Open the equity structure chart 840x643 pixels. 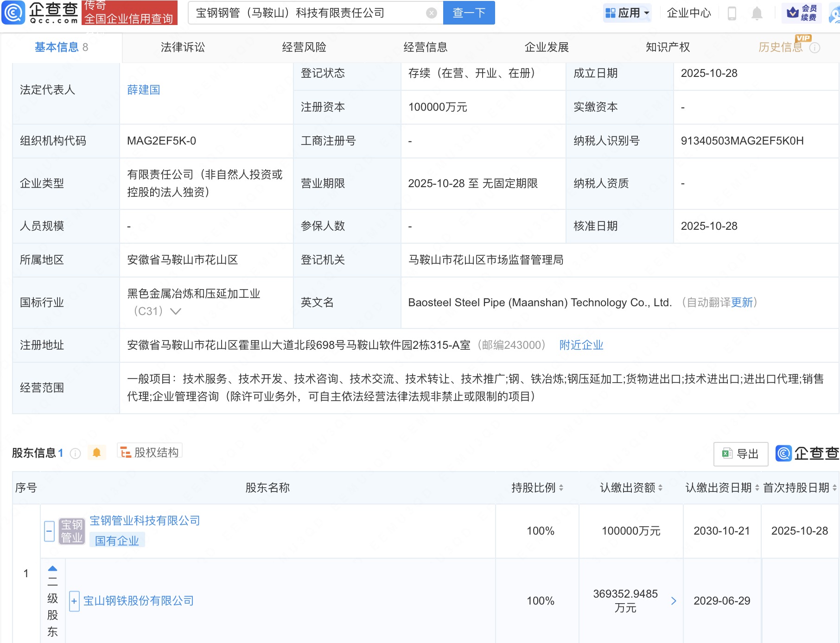(150, 452)
